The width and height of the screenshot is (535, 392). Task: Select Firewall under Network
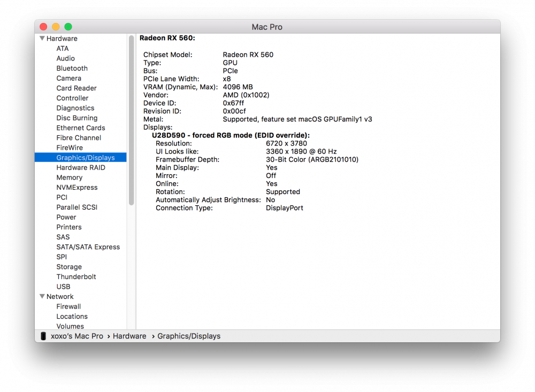point(68,306)
